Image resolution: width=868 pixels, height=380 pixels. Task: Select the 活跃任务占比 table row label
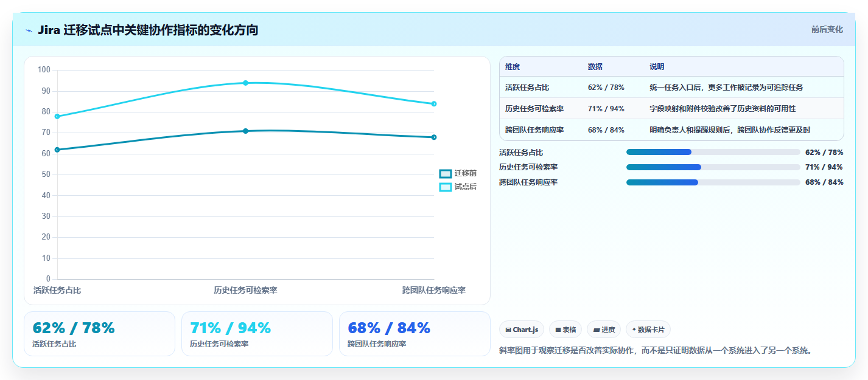pyautogui.click(x=527, y=88)
